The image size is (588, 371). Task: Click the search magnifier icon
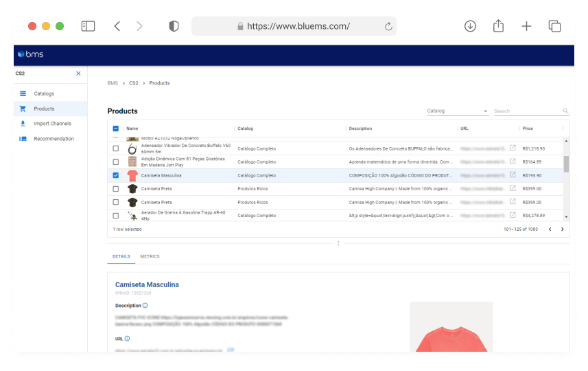(565, 111)
